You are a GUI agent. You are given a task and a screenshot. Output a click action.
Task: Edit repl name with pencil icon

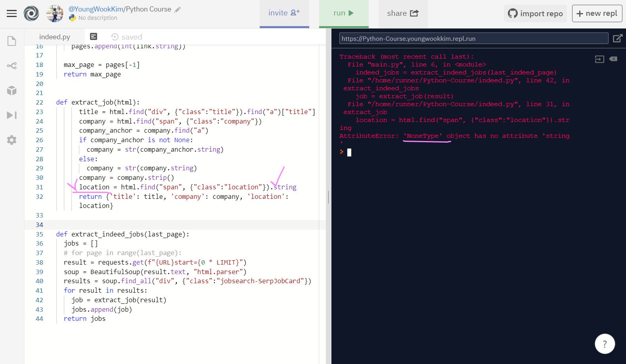[178, 10]
